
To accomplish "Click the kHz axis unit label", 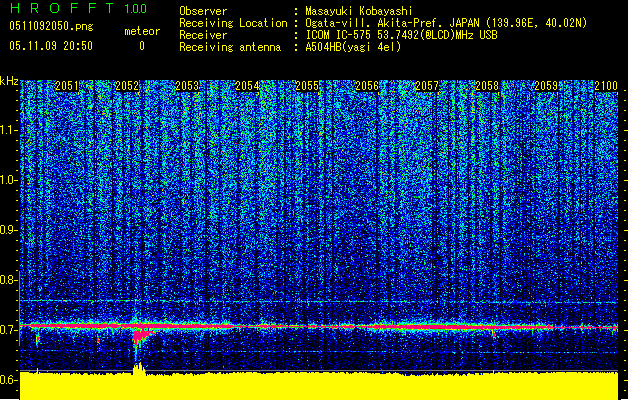I will pyautogui.click(x=9, y=81).
